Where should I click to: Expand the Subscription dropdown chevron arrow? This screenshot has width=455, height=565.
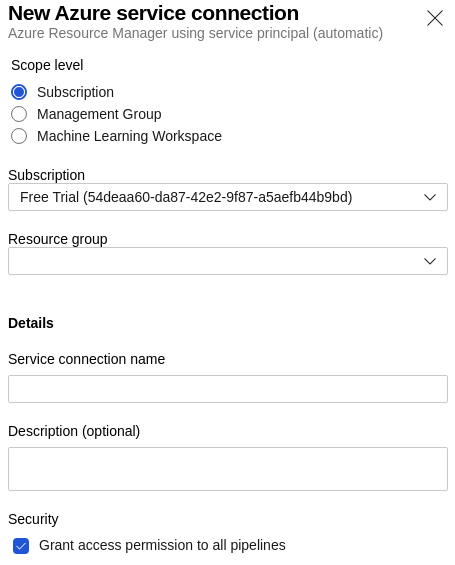click(430, 197)
